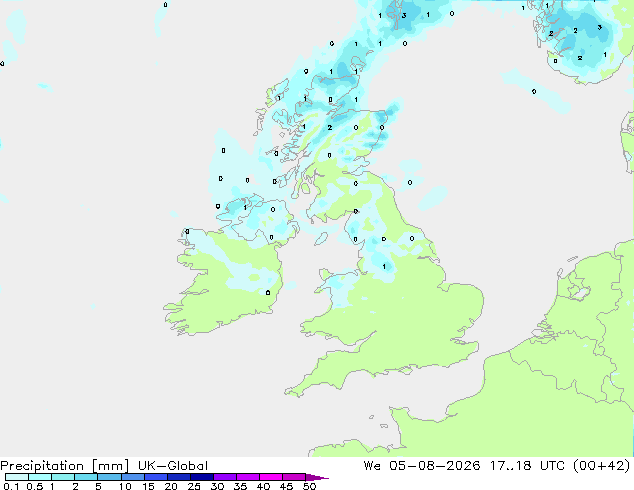
Task: Select the 5–10 mm legend color box
Action: pyautogui.click(x=109, y=477)
